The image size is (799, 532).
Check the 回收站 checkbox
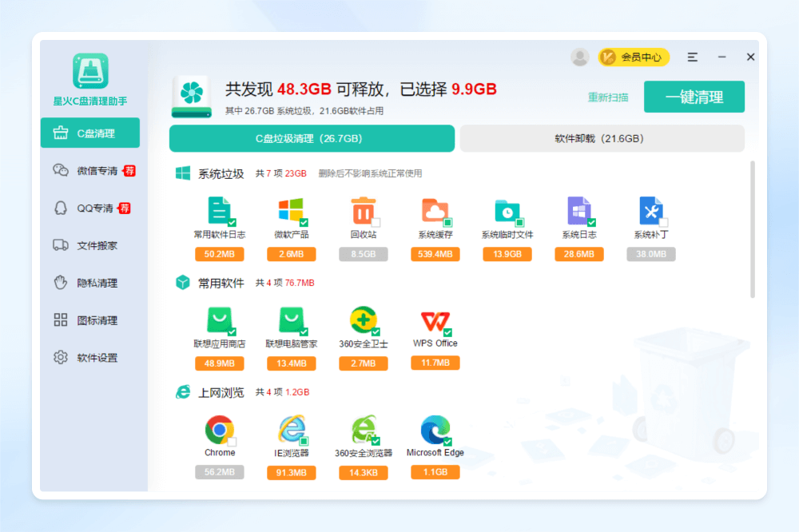tap(376, 222)
